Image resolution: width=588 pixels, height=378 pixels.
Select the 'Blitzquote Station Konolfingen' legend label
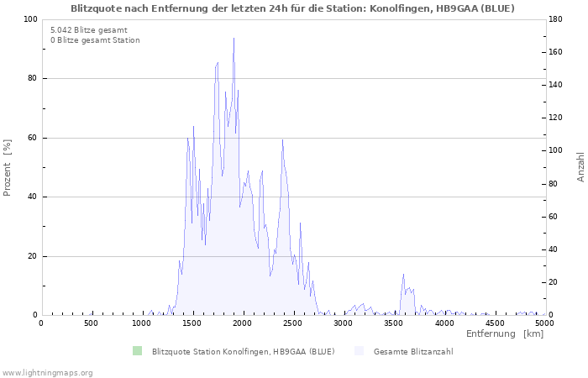243,351
